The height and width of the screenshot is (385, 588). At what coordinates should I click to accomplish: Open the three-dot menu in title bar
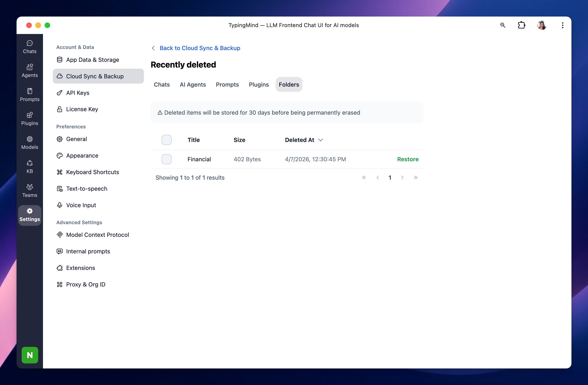(x=562, y=25)
